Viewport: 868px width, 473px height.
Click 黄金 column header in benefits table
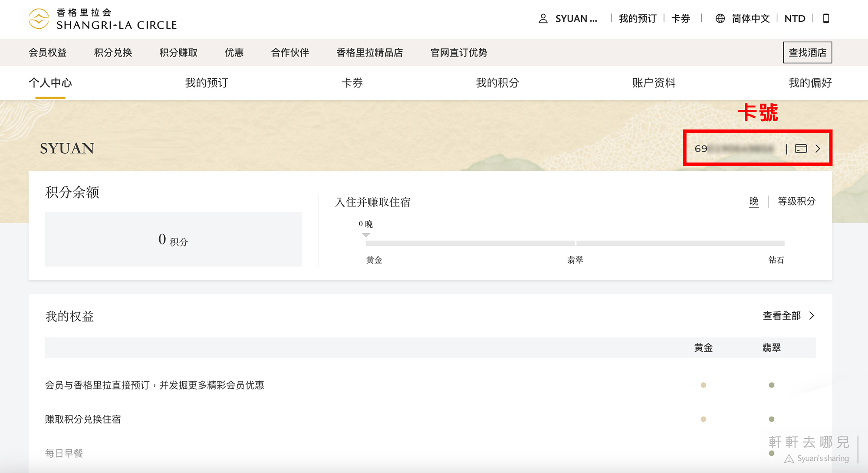tap(704, 348)
